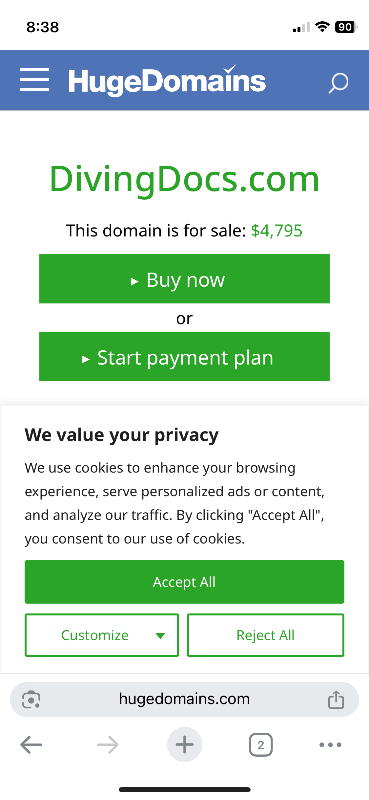
Task: Tap the forward arrow in browser toolbar
Action: [x=108, y=745]
